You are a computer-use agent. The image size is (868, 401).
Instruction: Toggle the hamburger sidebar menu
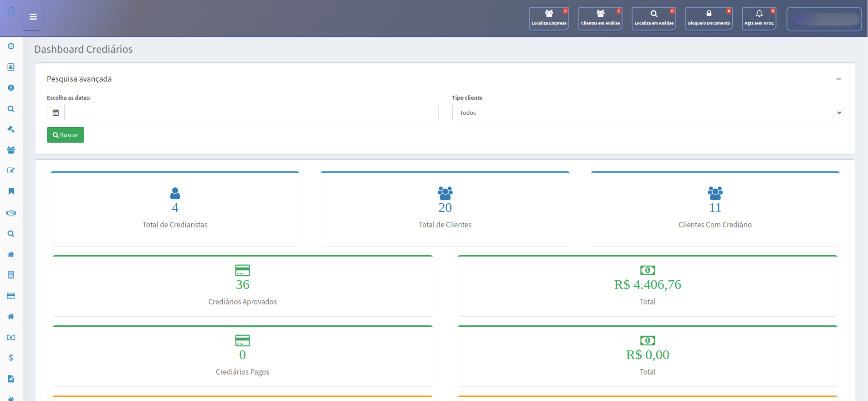click(33, 17)
